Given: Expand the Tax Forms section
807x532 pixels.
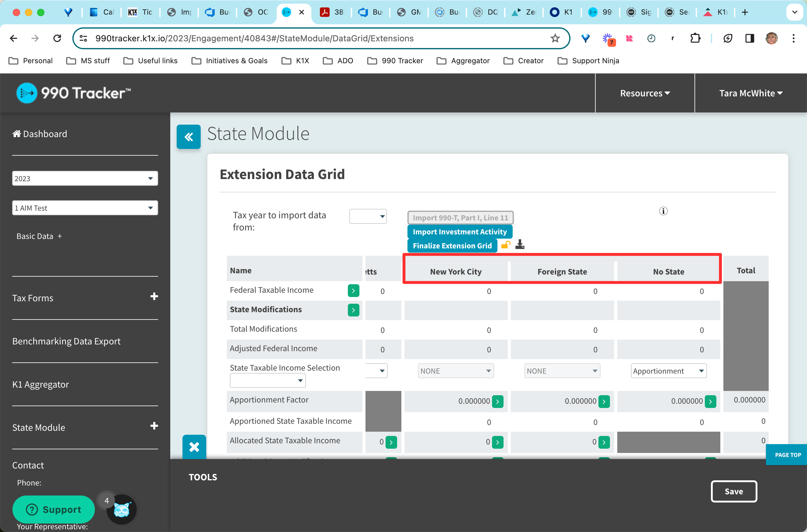Looking at the screenshot, I should 154,296.
